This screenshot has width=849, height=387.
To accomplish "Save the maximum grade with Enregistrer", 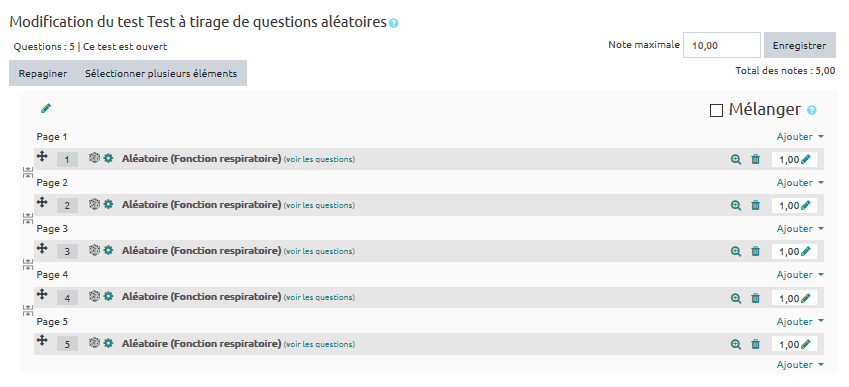I will click(x=799, y=45).
